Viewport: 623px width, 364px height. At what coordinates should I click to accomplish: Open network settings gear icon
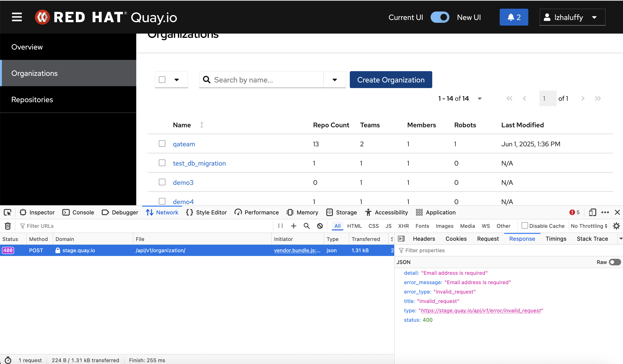(616, 226)
